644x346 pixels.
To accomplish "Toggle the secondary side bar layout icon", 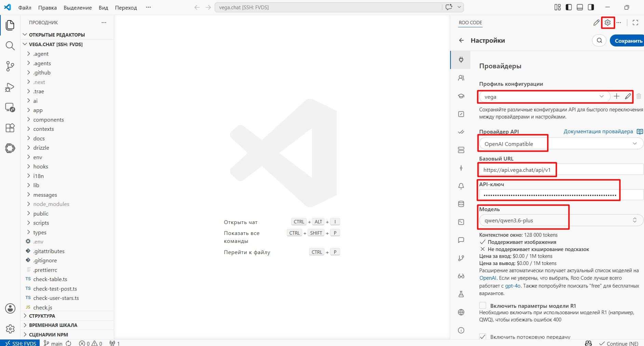I will click(x=591, y=7).
